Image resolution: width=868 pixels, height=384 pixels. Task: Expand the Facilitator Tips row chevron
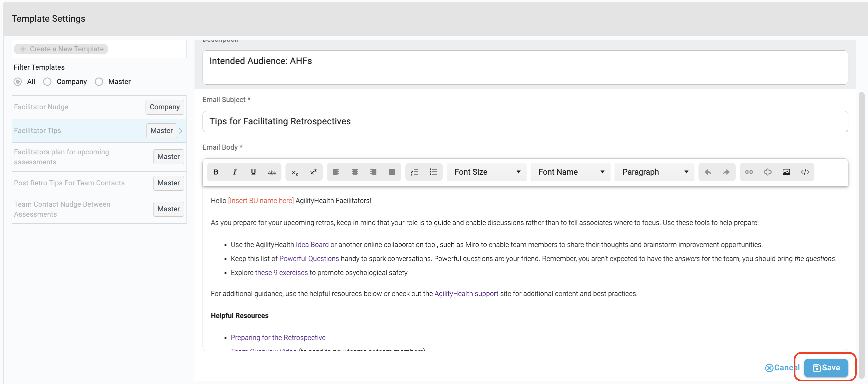pyautogui.click(x=181, y=131)
